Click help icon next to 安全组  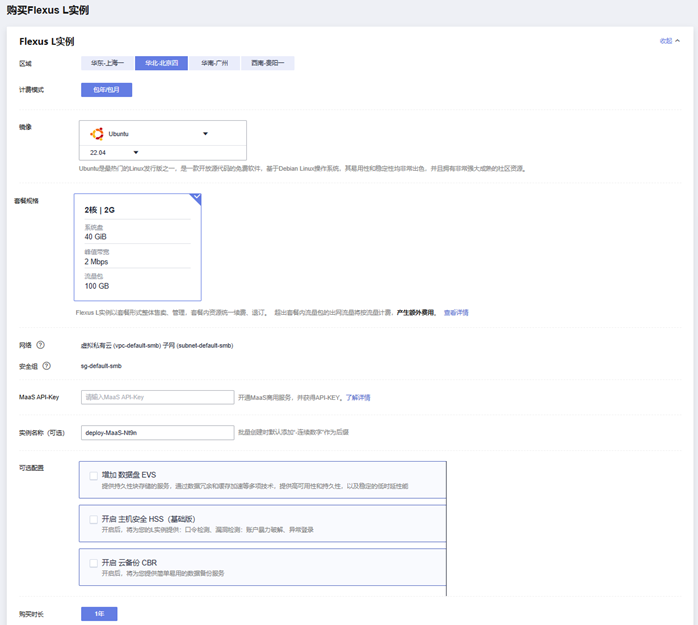[x=47, y=365]
